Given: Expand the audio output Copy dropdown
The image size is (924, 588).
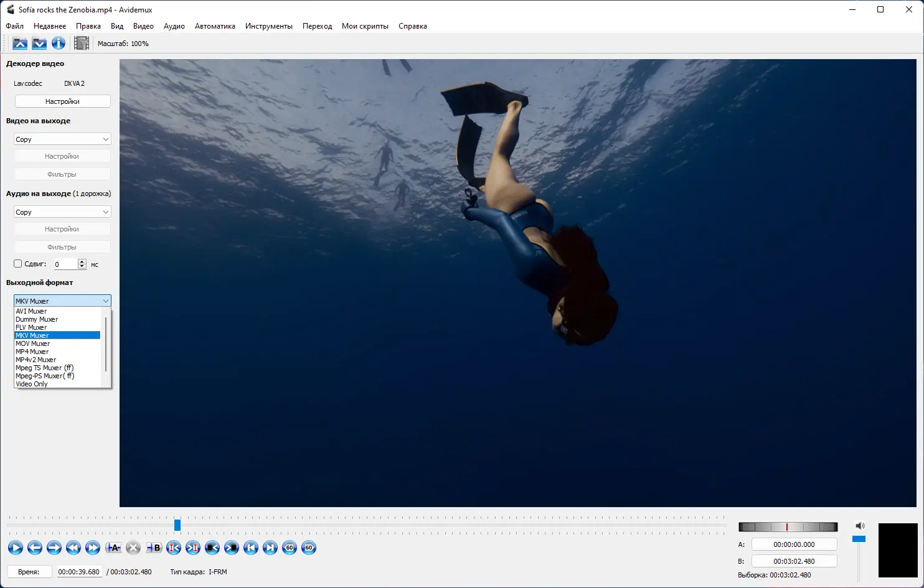Looking at the screenshot, I should click(x=62, y=212).
